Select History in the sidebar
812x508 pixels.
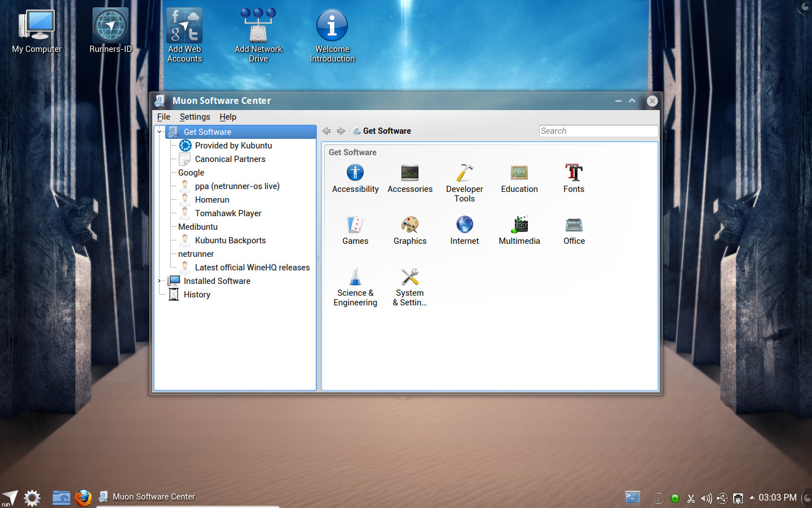[196, 294]
